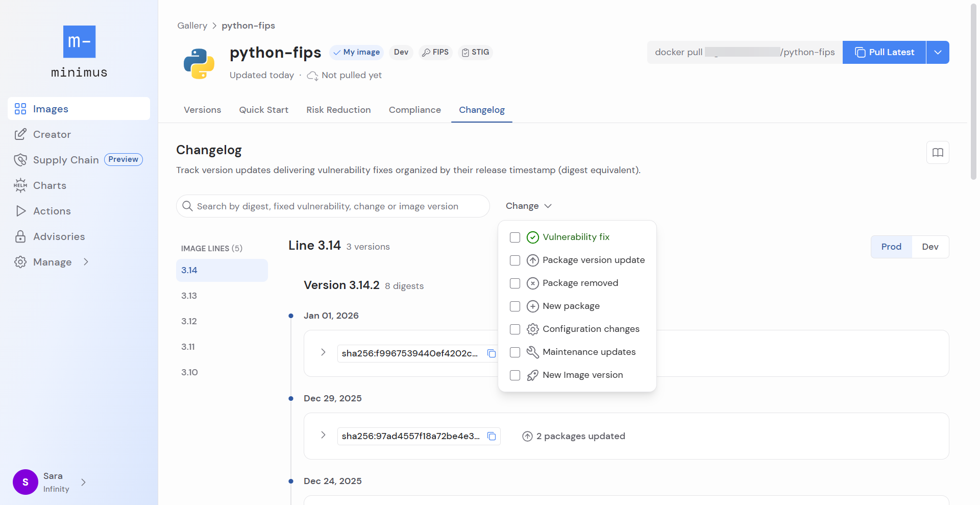Collapse the Change filter dropdown

click(528, 206)
